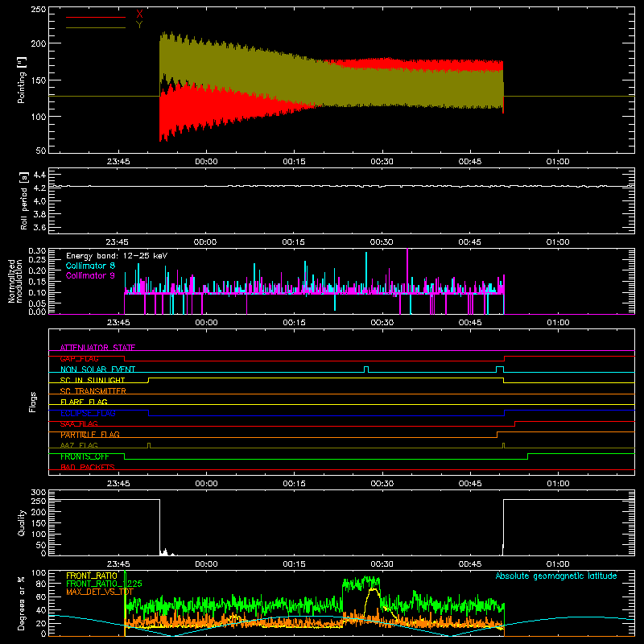Click the FRONTS_OFF falling step near 23:46
The image size is (644, 644).
pyautogui.click(x=125, y=456)
